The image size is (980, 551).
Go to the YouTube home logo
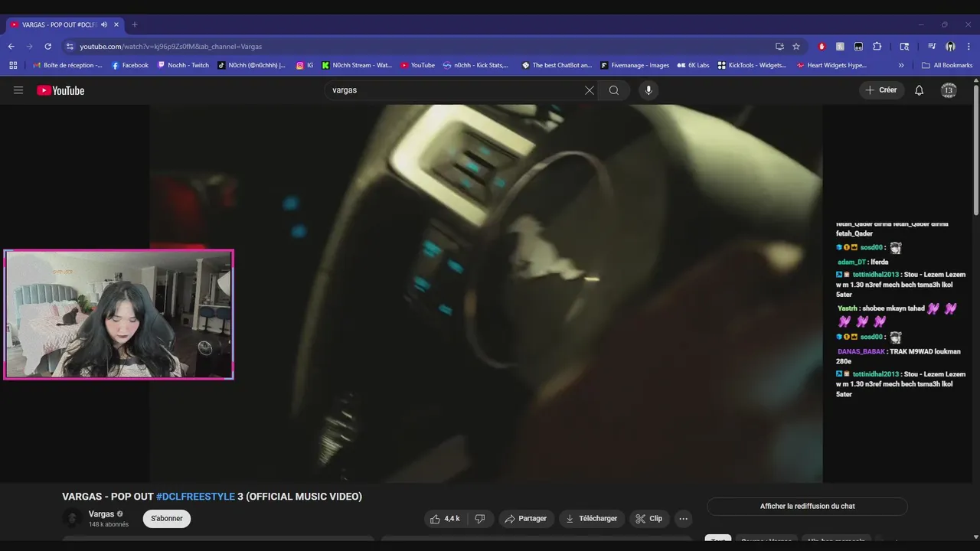[60, 90]
